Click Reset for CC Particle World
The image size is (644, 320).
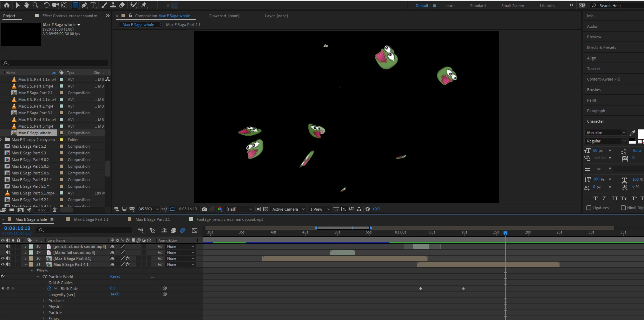(115, 276)
